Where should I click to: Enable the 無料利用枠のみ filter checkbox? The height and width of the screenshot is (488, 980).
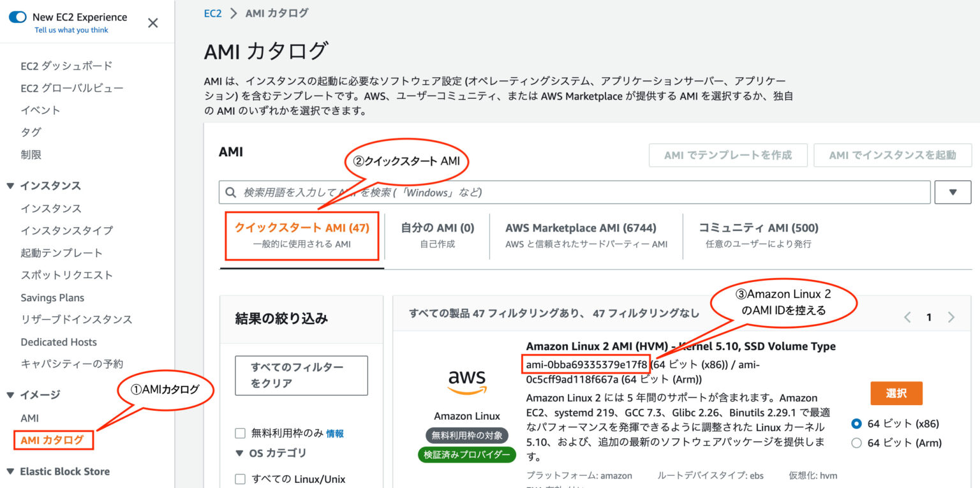[240, 433]
